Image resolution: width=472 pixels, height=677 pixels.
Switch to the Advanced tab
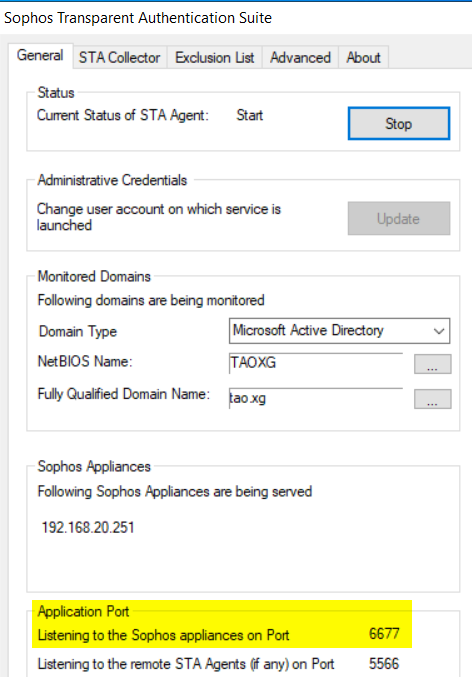click(x=300, y=57)
